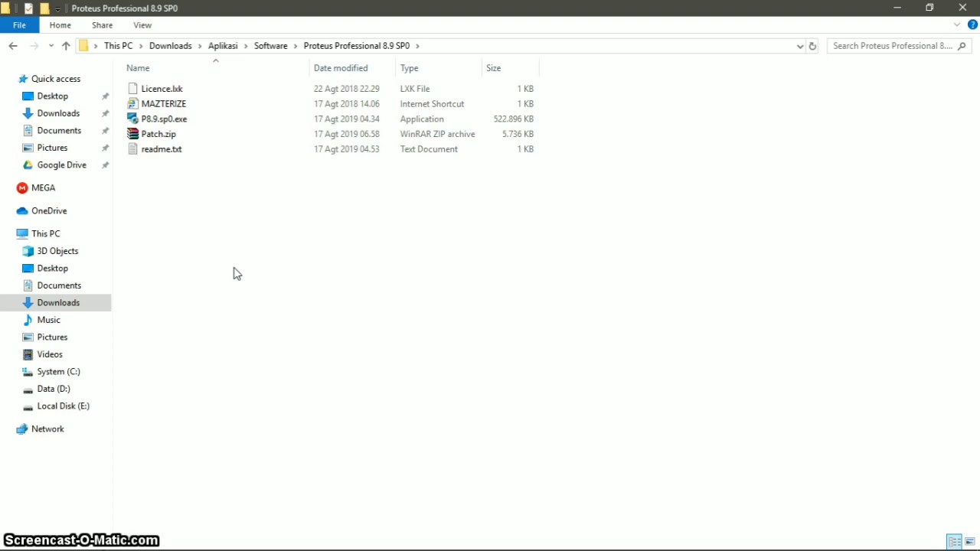Click the 522.896 KB size value

(x=514, y=119)
